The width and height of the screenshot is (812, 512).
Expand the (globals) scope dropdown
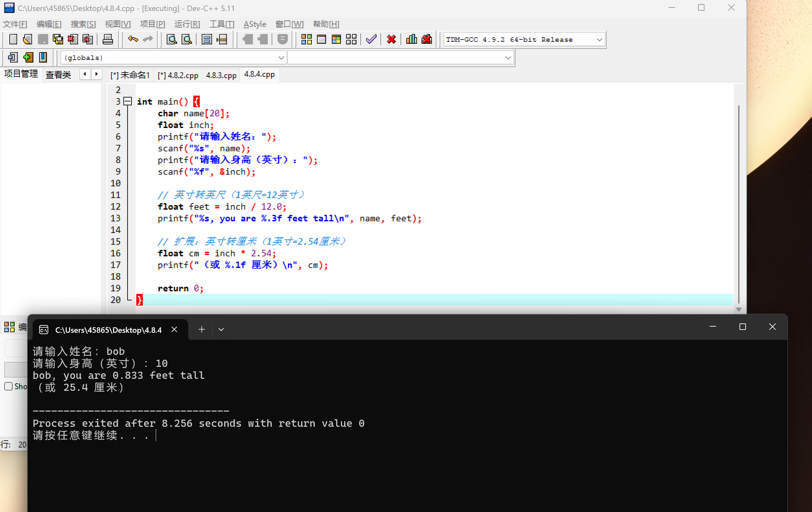point(281,58)
